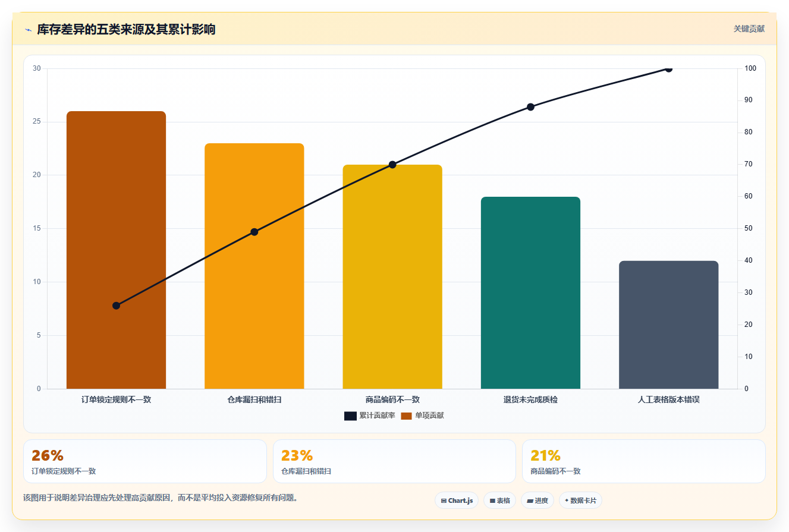Toggle the 单项贡献 legend color box
Image resolution: width=789 pixels, height=532 pixels.
click(x=406, y=415)
